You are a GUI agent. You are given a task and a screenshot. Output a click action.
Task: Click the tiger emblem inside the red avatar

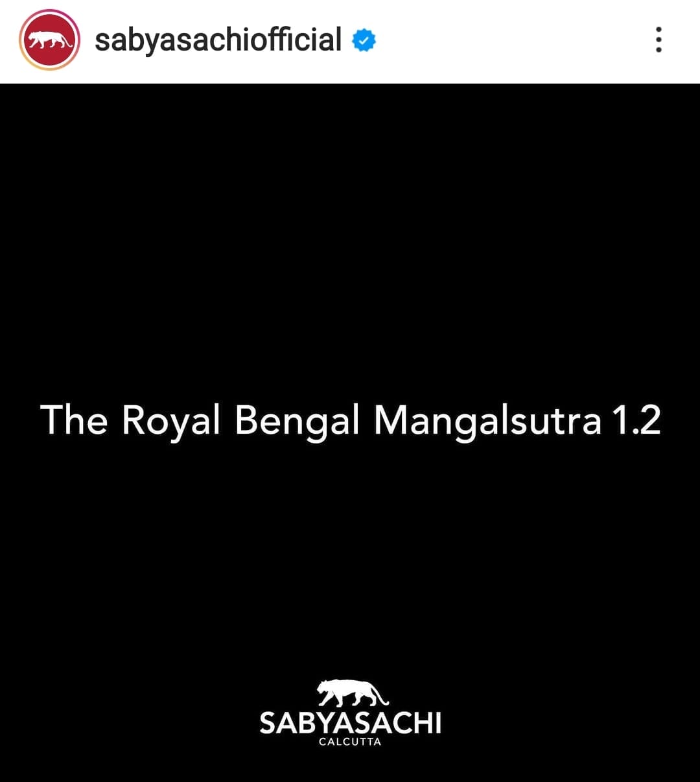49,40
